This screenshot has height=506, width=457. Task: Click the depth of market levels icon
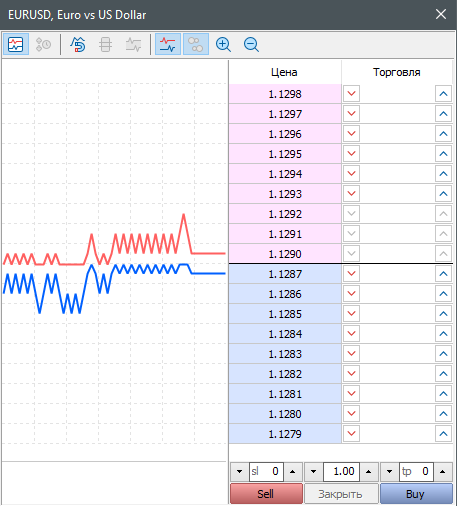(105, 44)
